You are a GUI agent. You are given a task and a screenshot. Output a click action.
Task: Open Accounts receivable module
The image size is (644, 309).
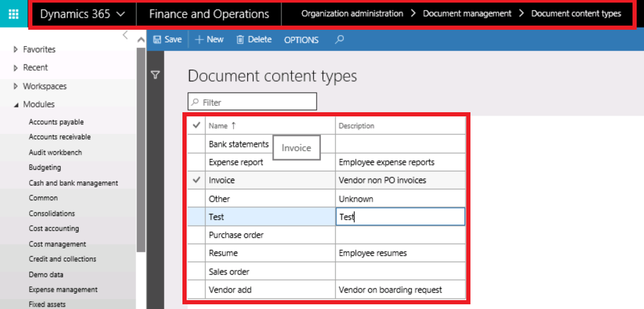pyautogui.click(x=60, y=137)
